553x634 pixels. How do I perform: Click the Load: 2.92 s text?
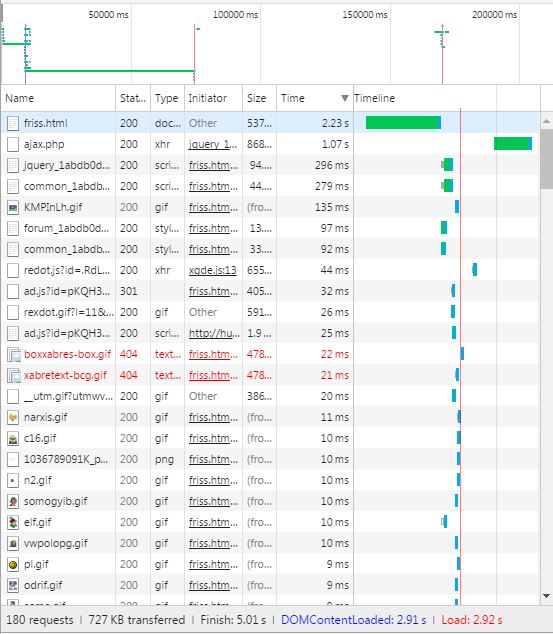pos(472,620)
